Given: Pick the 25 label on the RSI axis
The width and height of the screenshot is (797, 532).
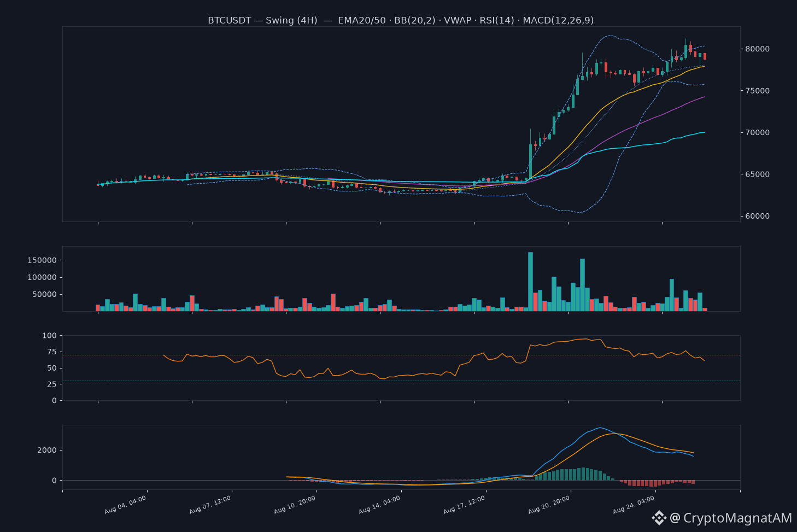Looking at the screenshot, I should (52, 384).
